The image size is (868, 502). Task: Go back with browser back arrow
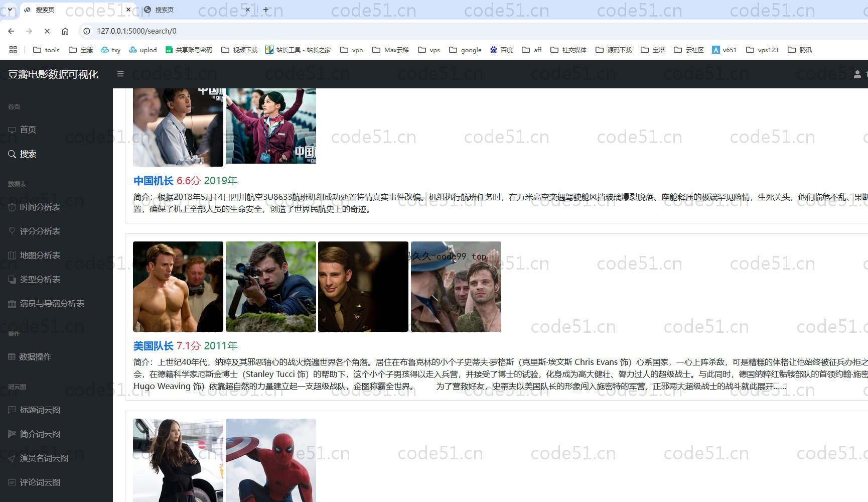[x=11, y=31]
